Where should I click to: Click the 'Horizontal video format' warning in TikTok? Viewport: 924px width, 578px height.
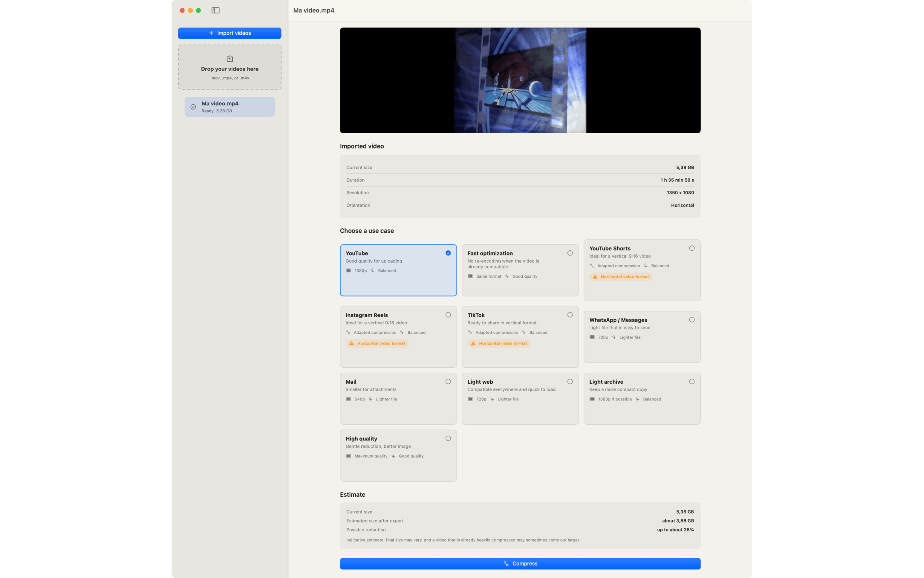499,343
